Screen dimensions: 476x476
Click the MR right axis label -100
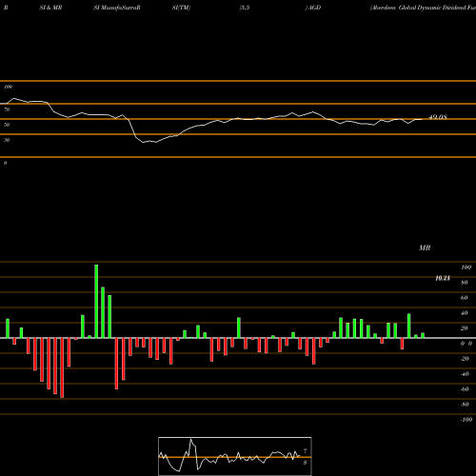(466, 420)
